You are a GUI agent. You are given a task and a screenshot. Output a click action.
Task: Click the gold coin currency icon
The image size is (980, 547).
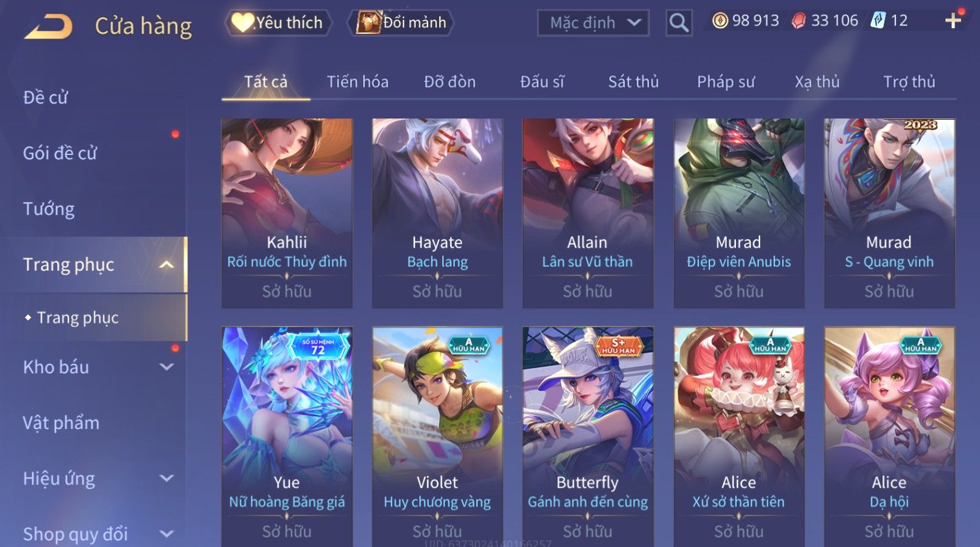pos(720,21)
